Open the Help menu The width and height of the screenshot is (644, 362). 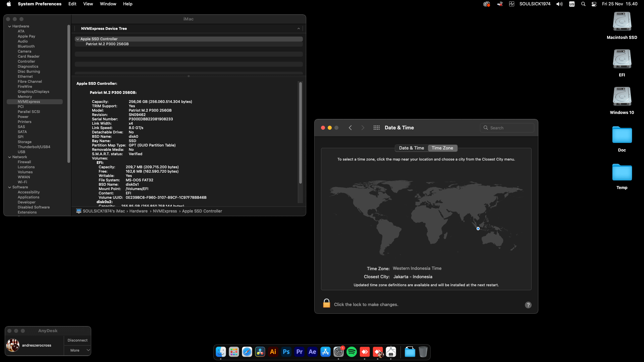coord(128,4)
